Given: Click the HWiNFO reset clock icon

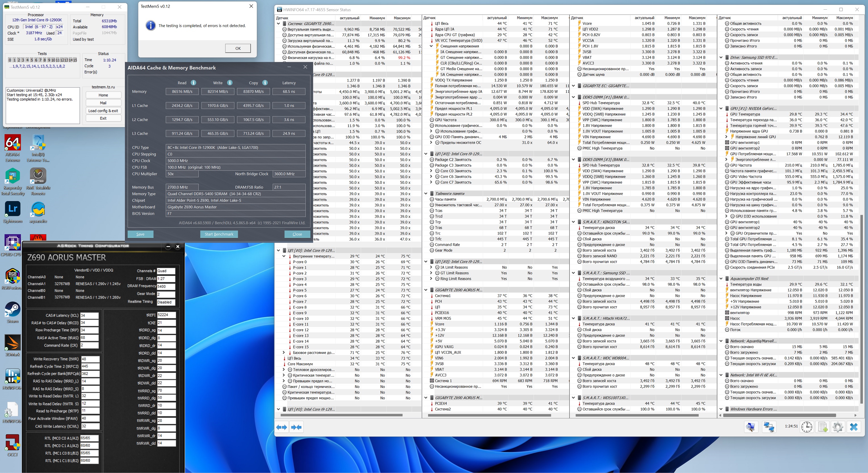Looking at the screenshot, I should [x=806, y=426].
